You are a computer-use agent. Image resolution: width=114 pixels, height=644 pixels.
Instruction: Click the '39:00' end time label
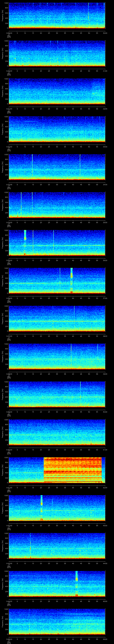[105, 374]
